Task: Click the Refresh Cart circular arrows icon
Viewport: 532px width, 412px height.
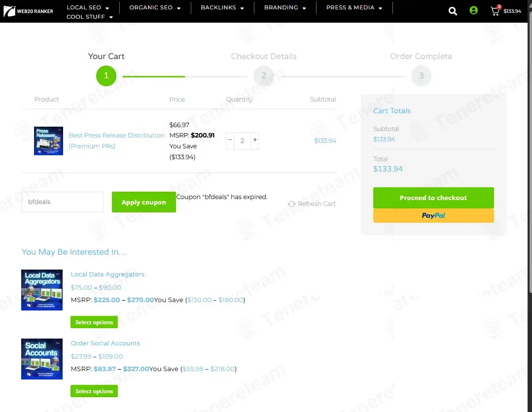Action: pyautogui.click(x=291, y=204)
